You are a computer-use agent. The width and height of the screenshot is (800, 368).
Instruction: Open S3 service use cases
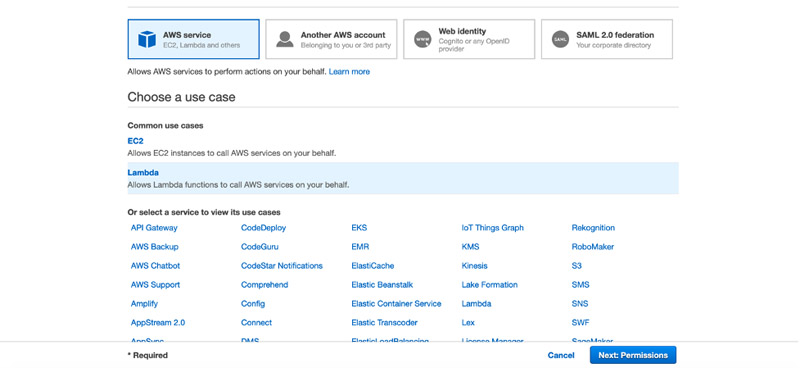[577, 266]
